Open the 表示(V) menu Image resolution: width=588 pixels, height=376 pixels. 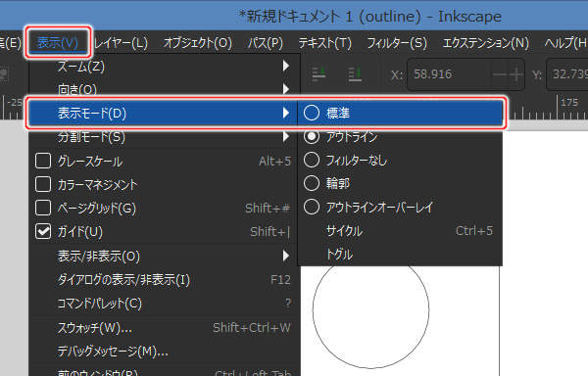(x=58, y=43)
